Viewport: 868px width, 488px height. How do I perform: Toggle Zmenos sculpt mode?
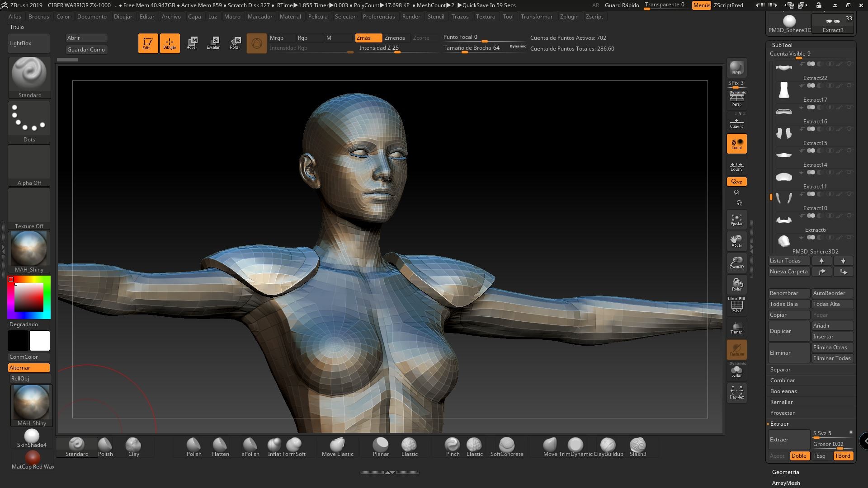tap(395, 38)
